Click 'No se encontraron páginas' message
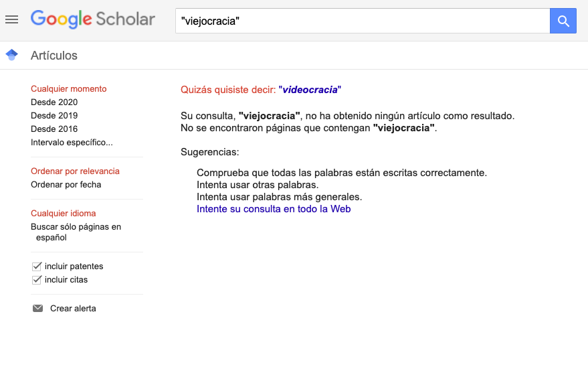588x381 pixels. pyautogui.click(x=309, y=128)
